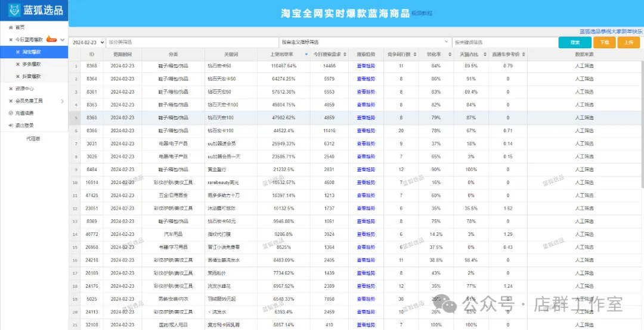Click the HOT flame badge icon
Screen dimensions: 644x330
point(52,39)
